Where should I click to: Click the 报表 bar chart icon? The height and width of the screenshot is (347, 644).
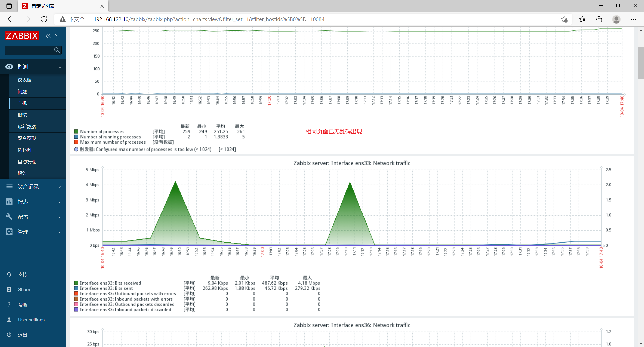tap(9, 202)
